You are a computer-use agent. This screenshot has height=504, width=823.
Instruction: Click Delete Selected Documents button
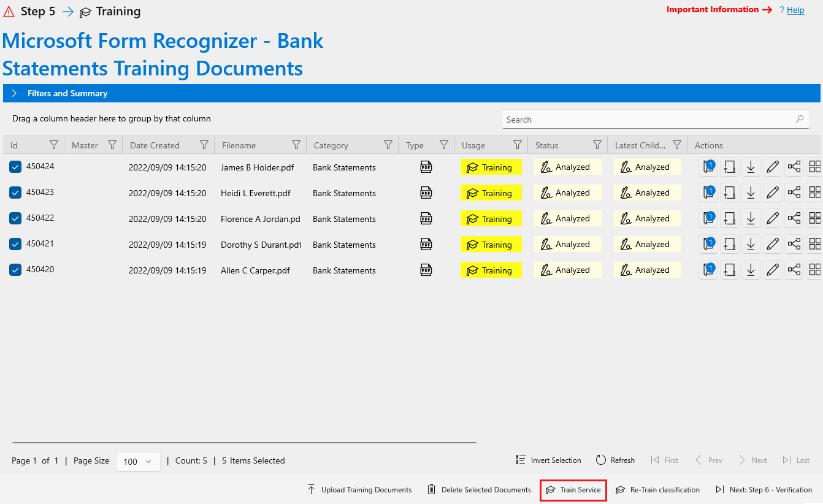click(479, 490)
